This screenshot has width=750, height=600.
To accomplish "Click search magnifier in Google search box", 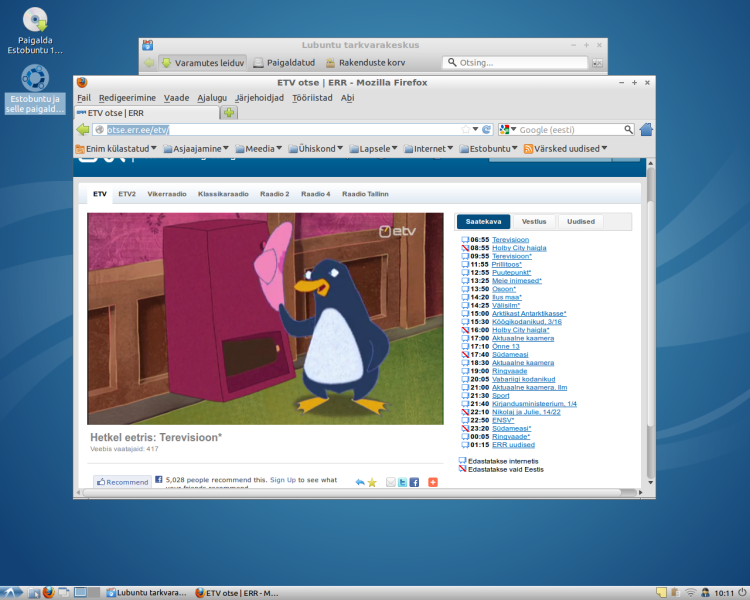I will pyautogui.click(x=629, y=129).
